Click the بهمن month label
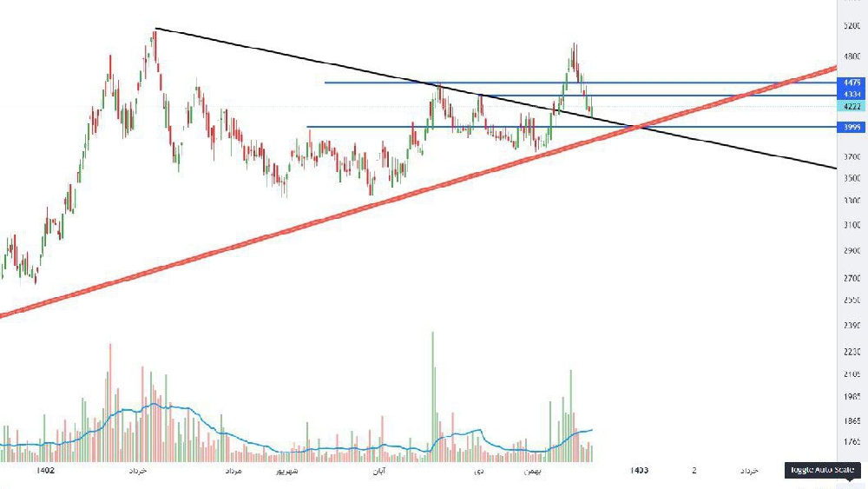Screen dimensions: 868x489 533,471
